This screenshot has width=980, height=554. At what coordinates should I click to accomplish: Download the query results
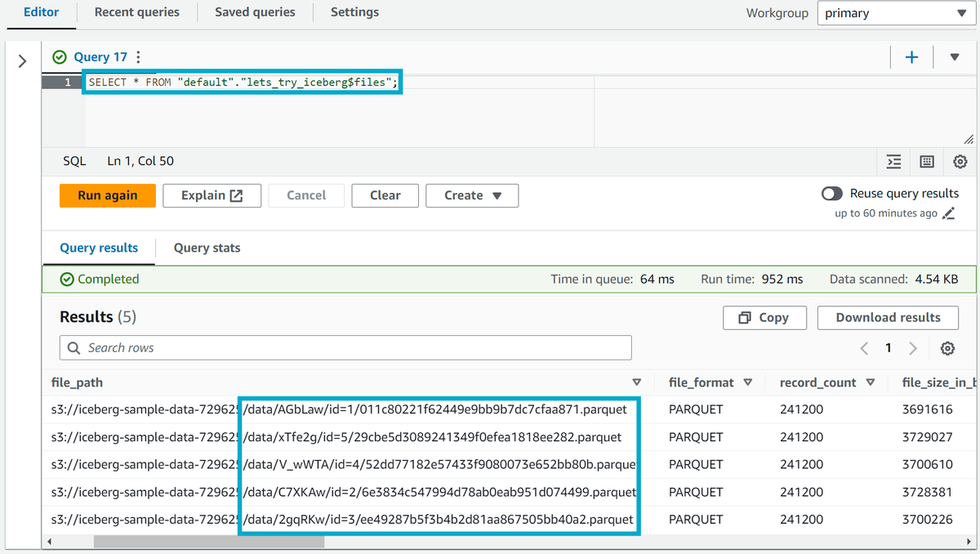coord(888,318)
